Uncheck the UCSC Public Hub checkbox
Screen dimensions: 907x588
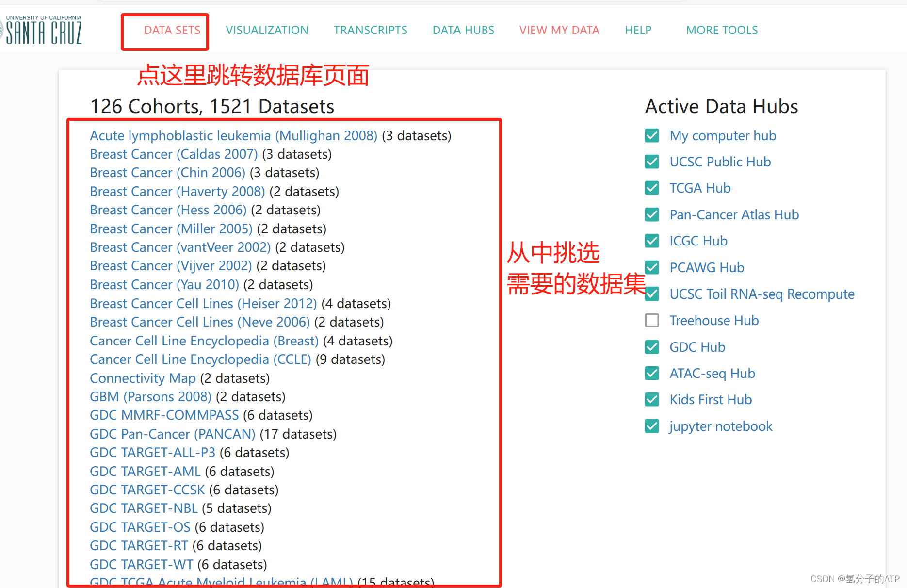(x=652, y=162)
